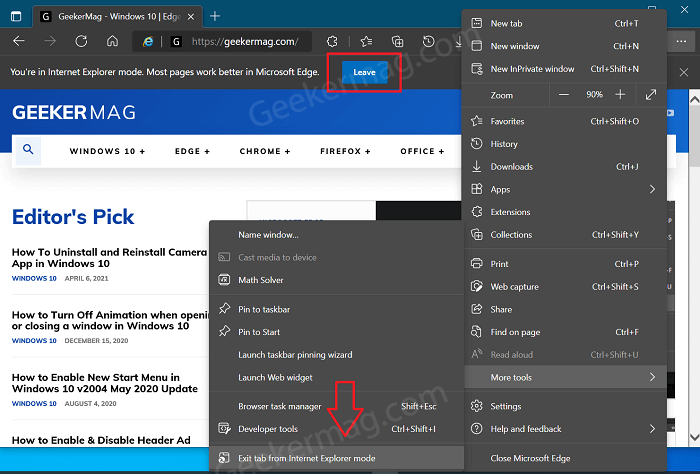The height and width of the screenshot is (474, 700).
Task: Close the GeekerMag tab
Action: pos(191,17)
